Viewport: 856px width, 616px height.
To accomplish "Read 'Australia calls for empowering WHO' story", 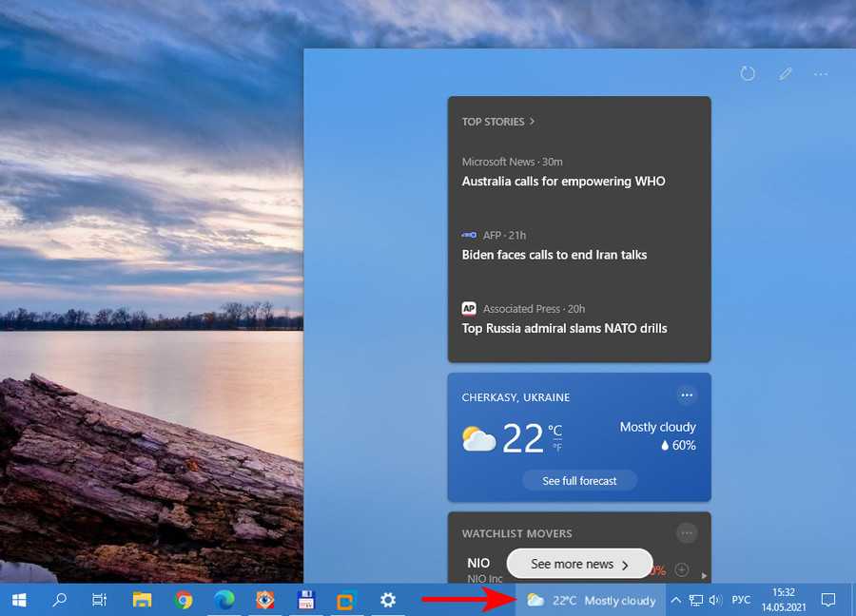I will coord(563,182).
